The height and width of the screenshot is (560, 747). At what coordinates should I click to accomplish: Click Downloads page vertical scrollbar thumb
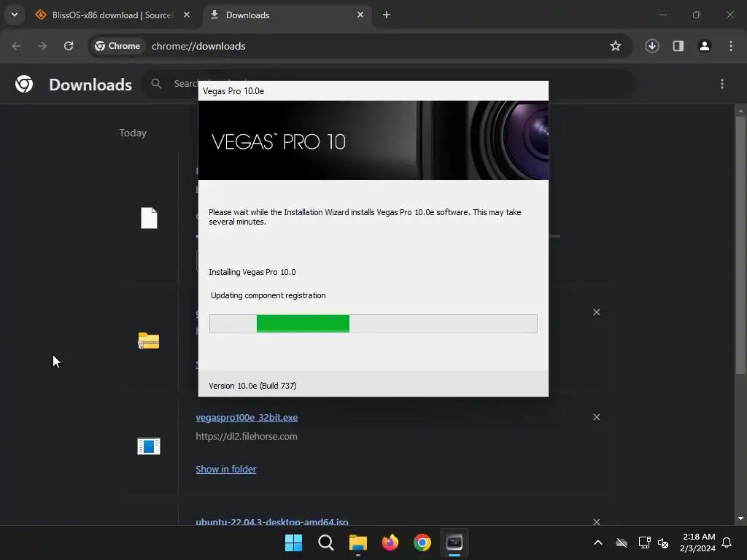point(740,245)
